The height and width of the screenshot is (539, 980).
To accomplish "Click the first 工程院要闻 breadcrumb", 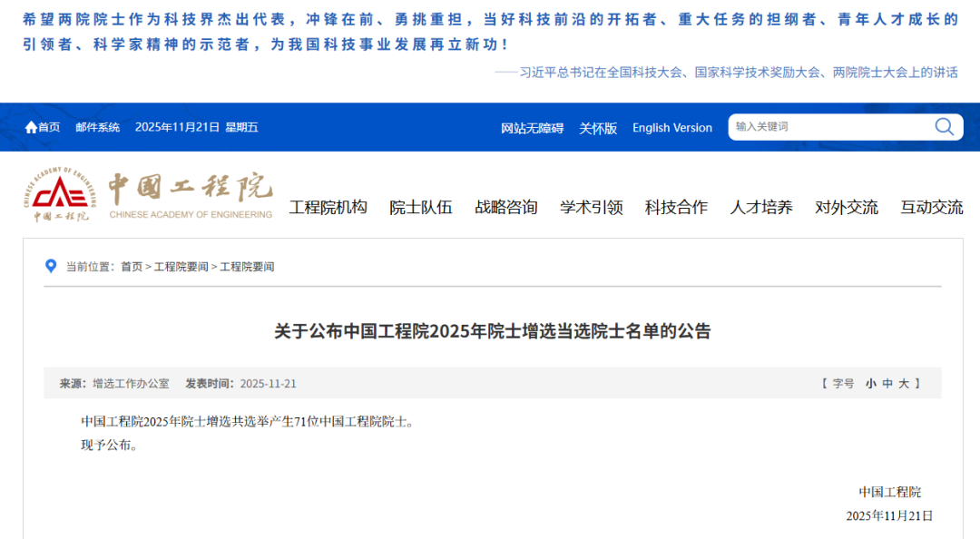I will tap(181, 267).
